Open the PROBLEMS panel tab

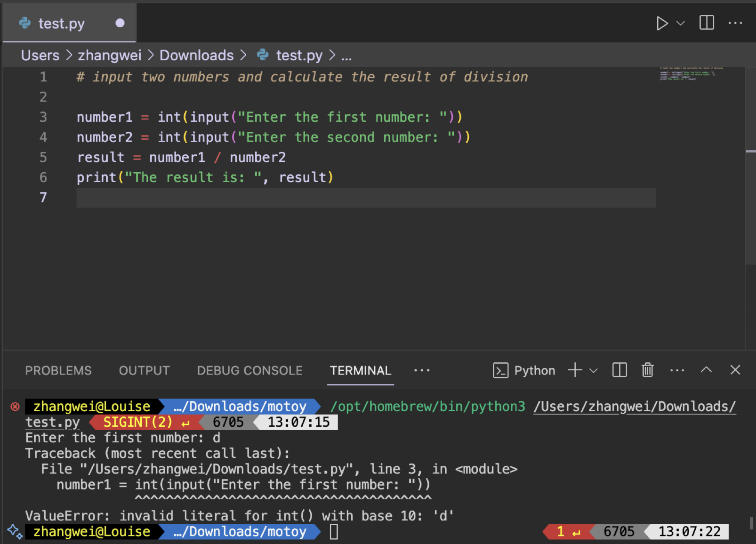58,370
